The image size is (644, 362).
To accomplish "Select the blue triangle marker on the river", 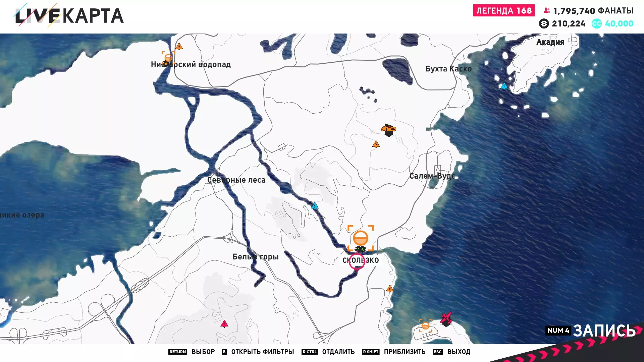I will [x=315, y=206].
